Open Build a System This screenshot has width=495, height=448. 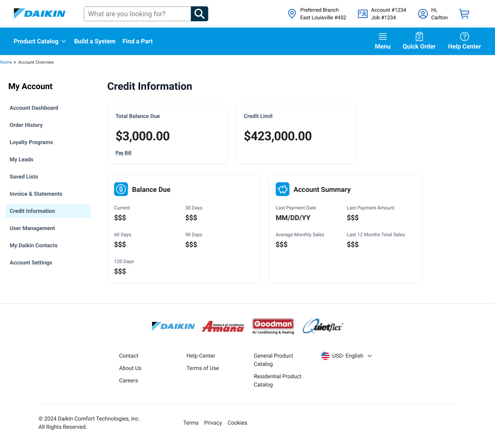[95, 41]
